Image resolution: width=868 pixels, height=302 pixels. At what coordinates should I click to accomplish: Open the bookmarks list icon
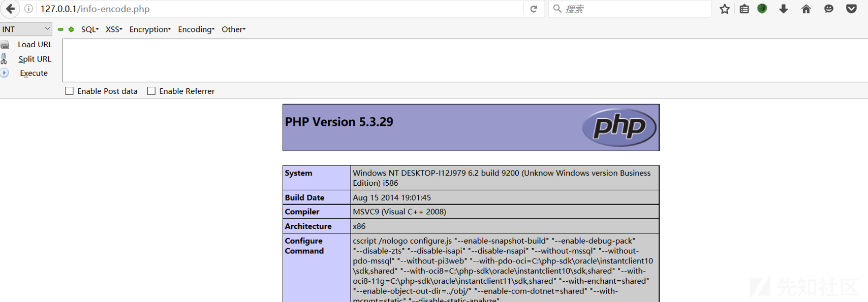(744, 9)
